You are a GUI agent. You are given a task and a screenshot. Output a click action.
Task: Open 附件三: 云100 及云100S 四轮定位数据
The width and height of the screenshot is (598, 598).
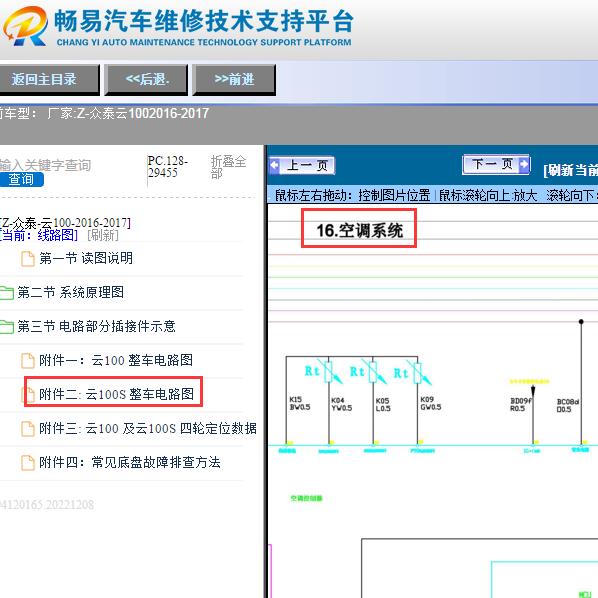tap(148, 428)
